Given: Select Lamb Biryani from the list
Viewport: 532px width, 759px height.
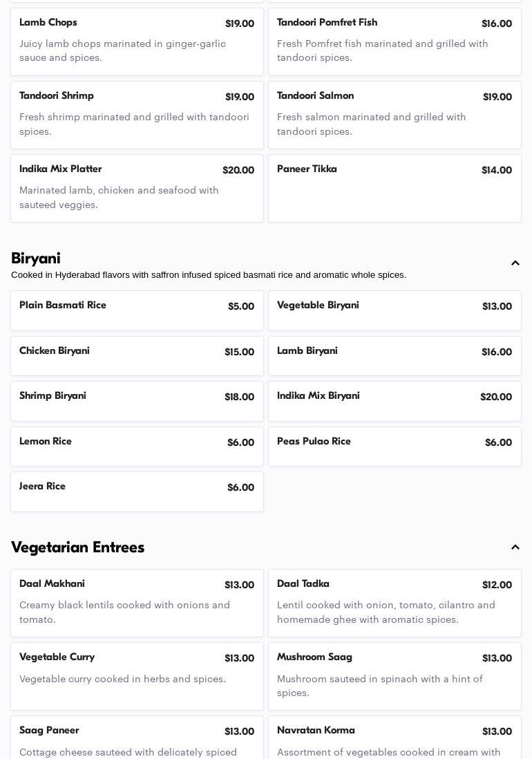Looking at the screenshot, I should coord(395,356).
